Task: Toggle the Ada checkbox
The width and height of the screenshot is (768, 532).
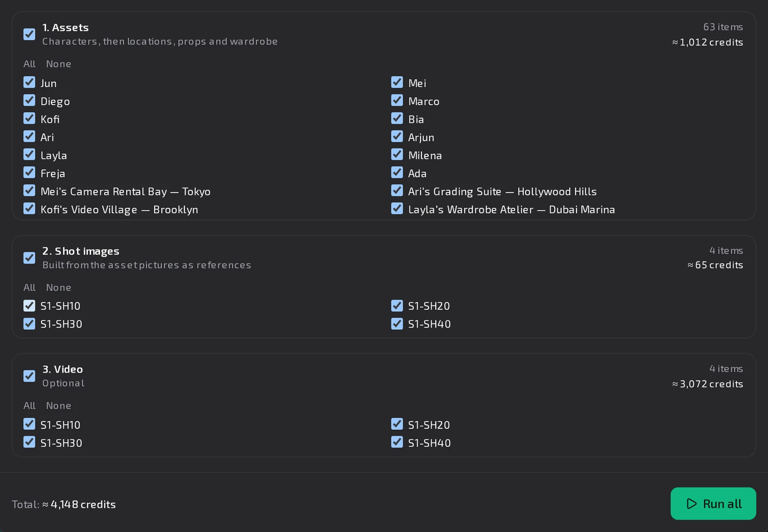Action: click(x=397, y=173)
